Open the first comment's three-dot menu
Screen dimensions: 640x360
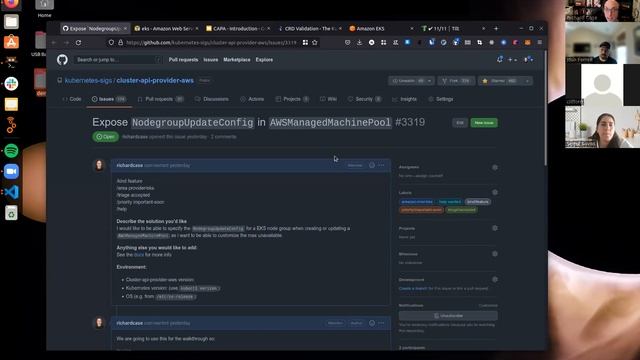point(381,165)
